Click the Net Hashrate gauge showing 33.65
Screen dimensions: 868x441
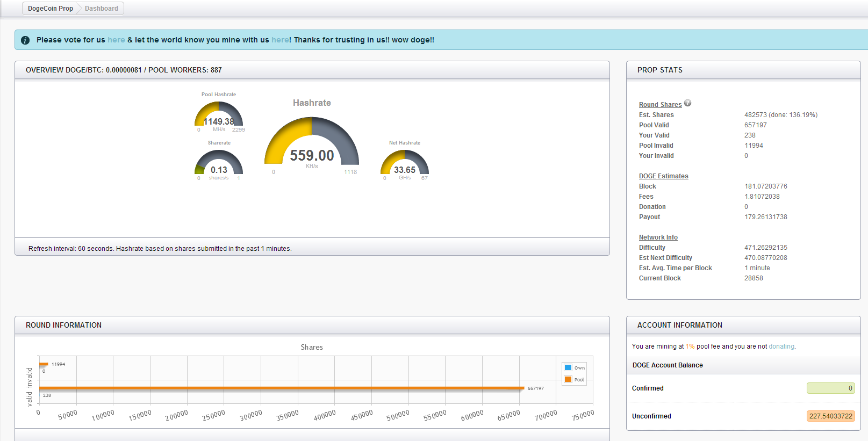tap(405, 163)
